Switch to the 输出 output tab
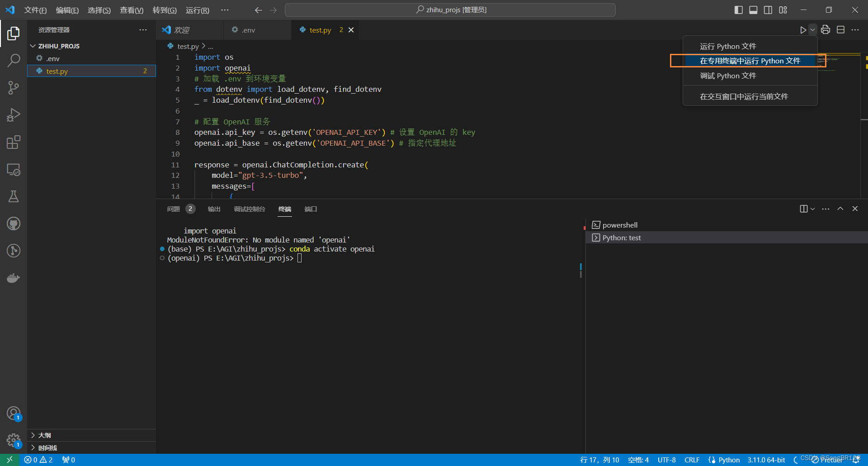The width and height of the screenshot is (868, 466). pyautogui.click(x=214, y=209)
